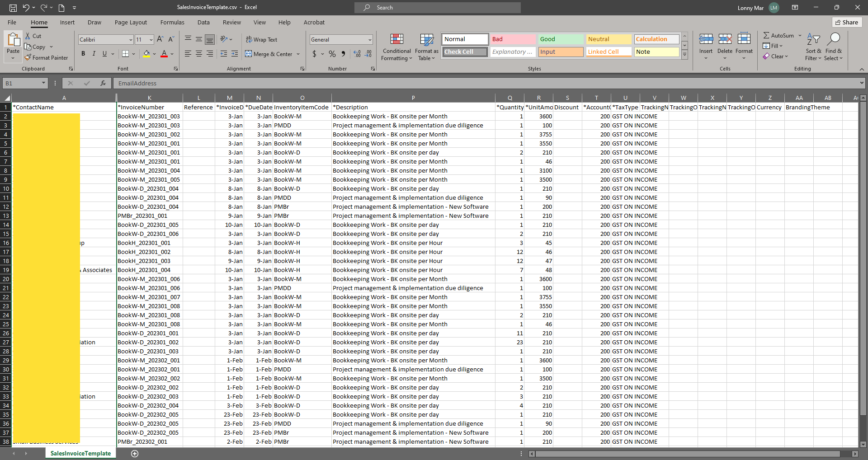Apply percent style to cells
The width and height of the screenshot is (868, 460).
click(x=332, y=54)
